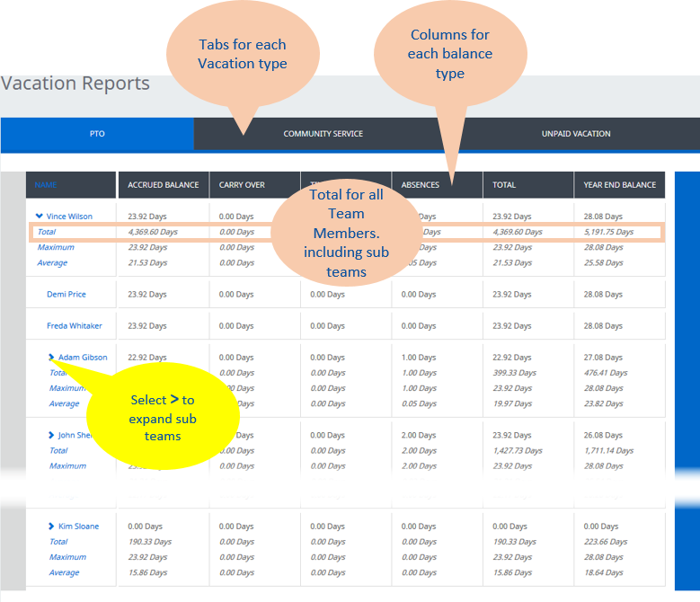Click the Total column header
The width and height of the screenshot is (700, 602).
[x=504, y=185]
